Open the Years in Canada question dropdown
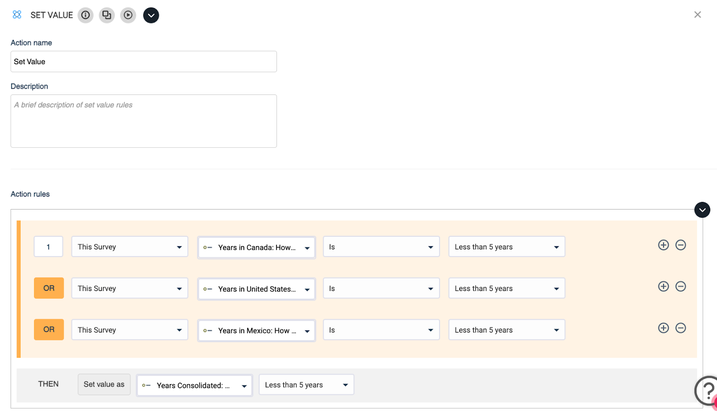 click(257, 247)
